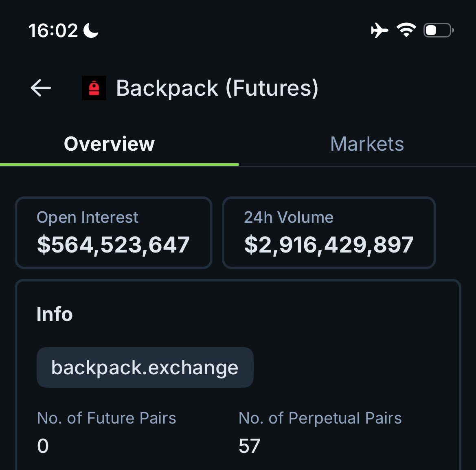
Task: Tap the moon Do Not Disturb icon
Action: pos(91,31)
